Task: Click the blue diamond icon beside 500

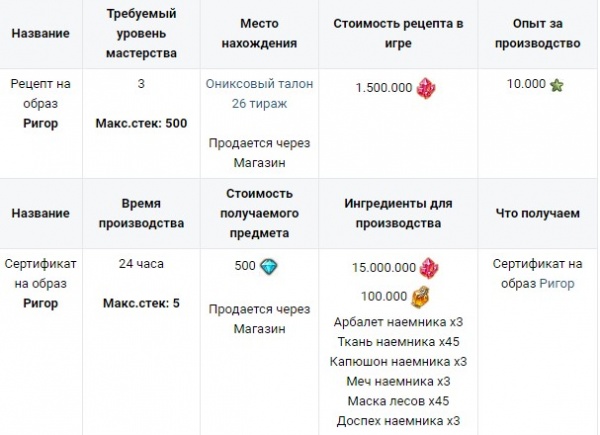Action: click(x=269, y=266)
